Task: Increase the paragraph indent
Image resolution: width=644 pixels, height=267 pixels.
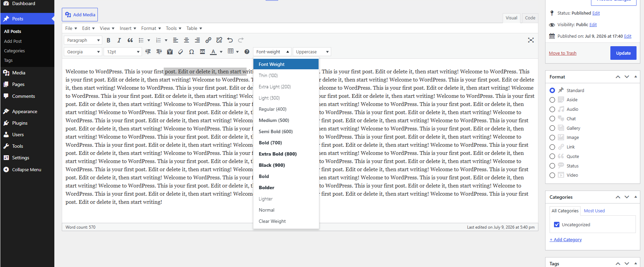Action: click(x=159, y=52)
